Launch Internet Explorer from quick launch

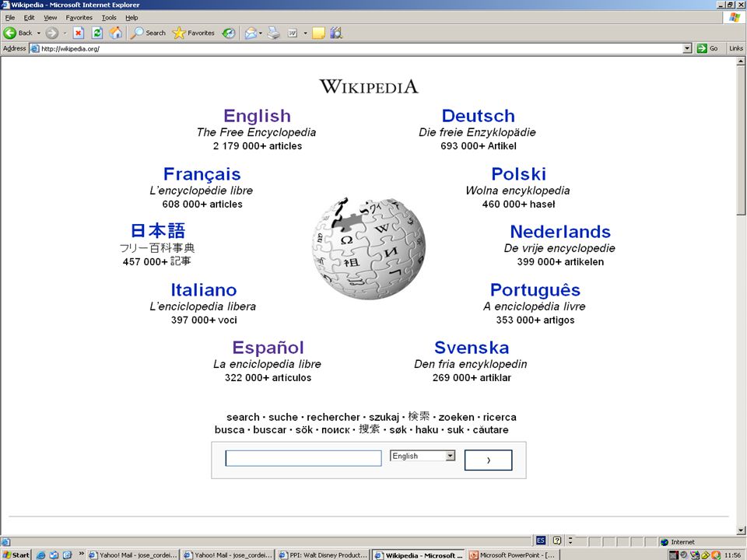[x=41, y=555]
